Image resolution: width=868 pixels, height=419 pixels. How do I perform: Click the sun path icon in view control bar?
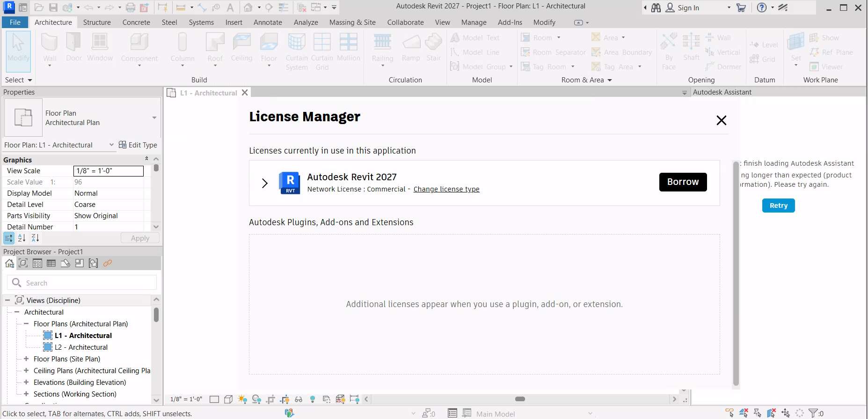pos(242,399)
